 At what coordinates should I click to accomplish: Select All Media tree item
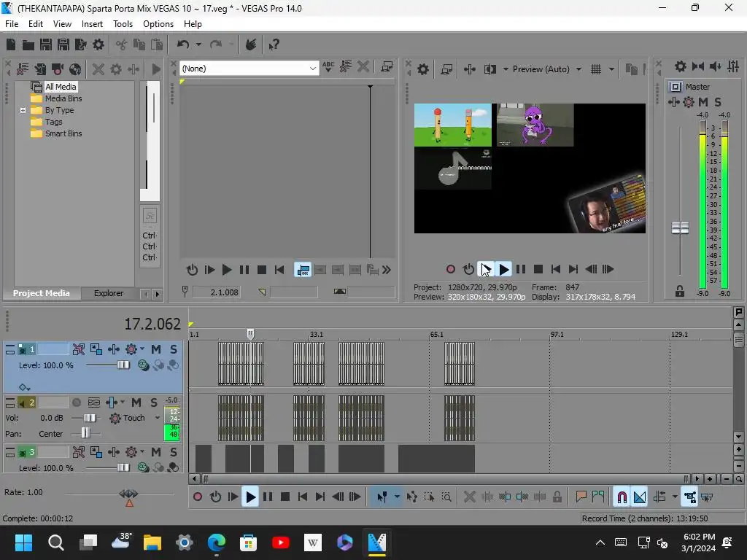pos(61,87)
